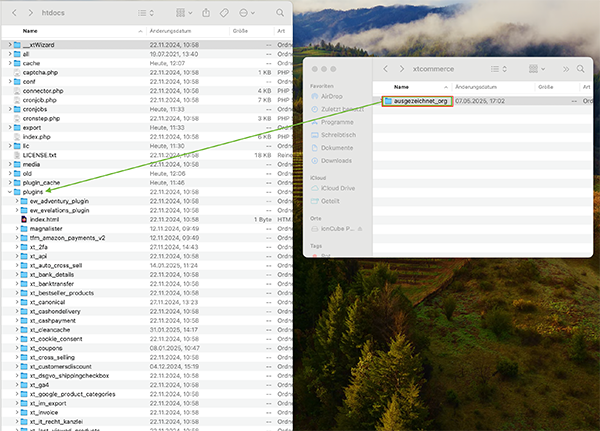Select the LICENSE.txt file

coord(40,155)
